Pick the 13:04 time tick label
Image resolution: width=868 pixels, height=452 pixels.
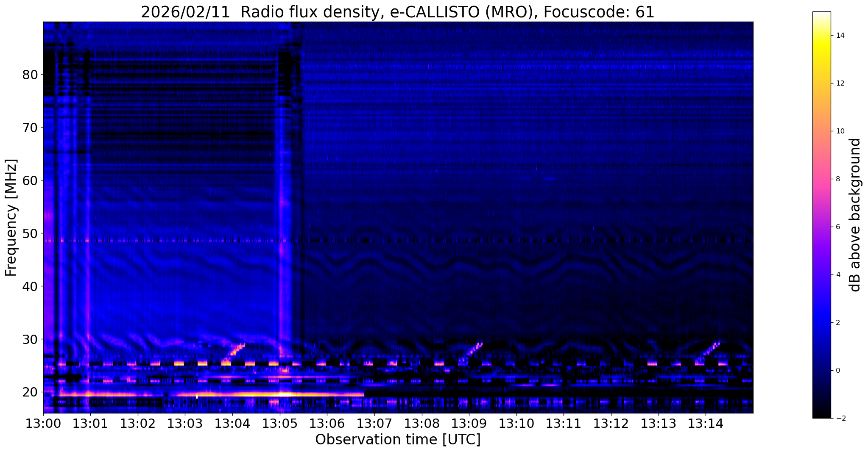(232, 424)
